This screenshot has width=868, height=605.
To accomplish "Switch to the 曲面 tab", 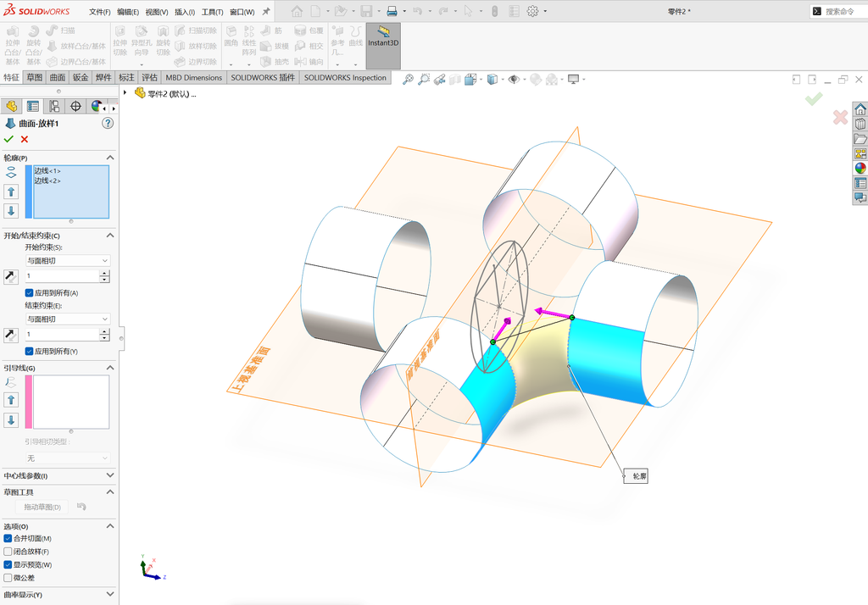I will click(x=57, y=77).
